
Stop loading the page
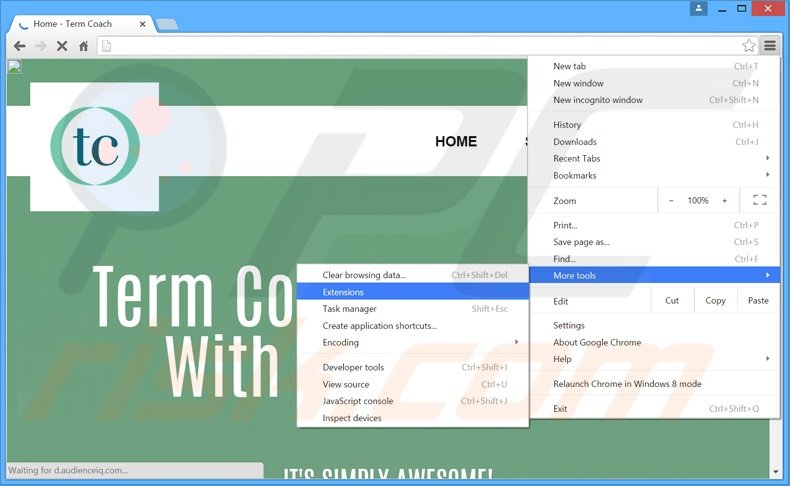pos(62,46)
